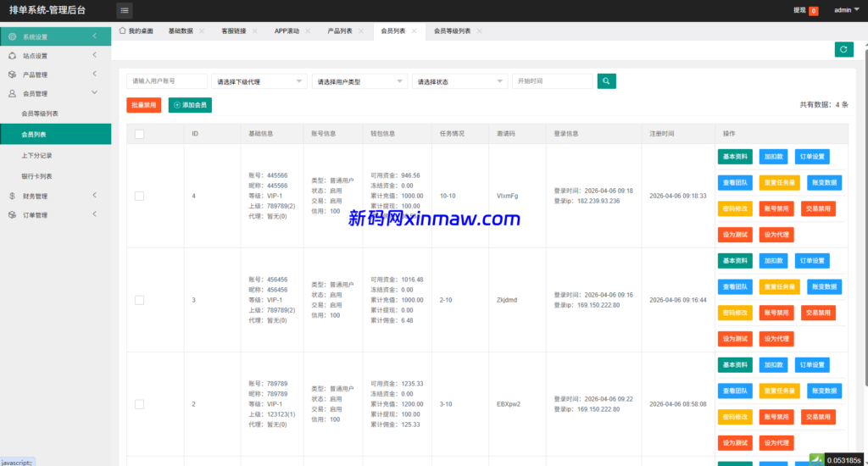This screenshot has width=868, height=466.
Task: Collapse the 会员管理 sidebar menu
Action: [55, 93]
